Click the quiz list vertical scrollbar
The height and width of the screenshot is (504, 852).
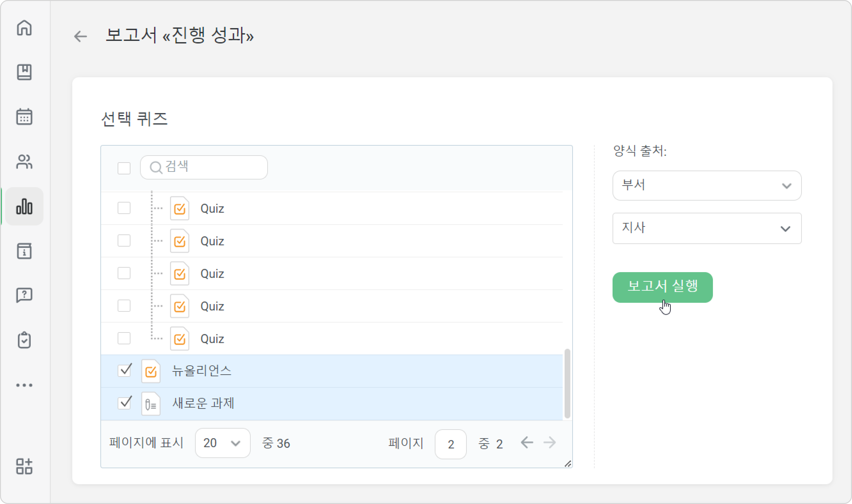(x=567, y=383)
